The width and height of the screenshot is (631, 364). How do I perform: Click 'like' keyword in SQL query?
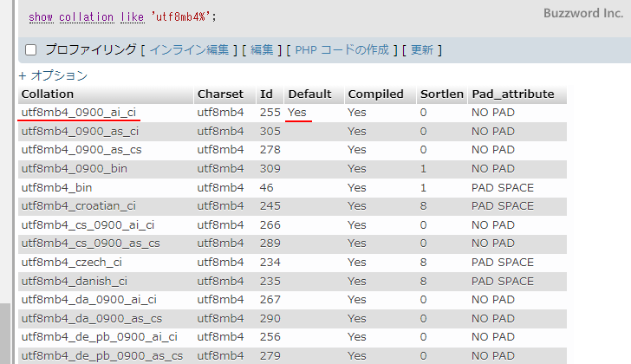click(x=132, y=16)
